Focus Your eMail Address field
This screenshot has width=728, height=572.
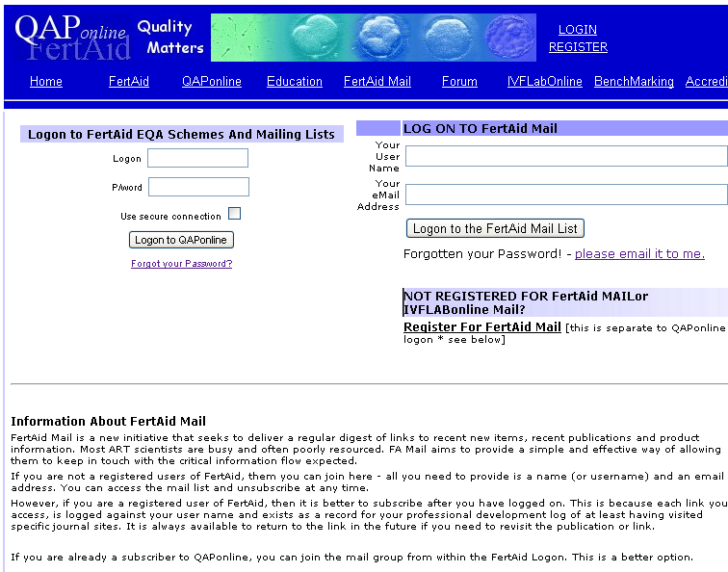tap(566, 195)
